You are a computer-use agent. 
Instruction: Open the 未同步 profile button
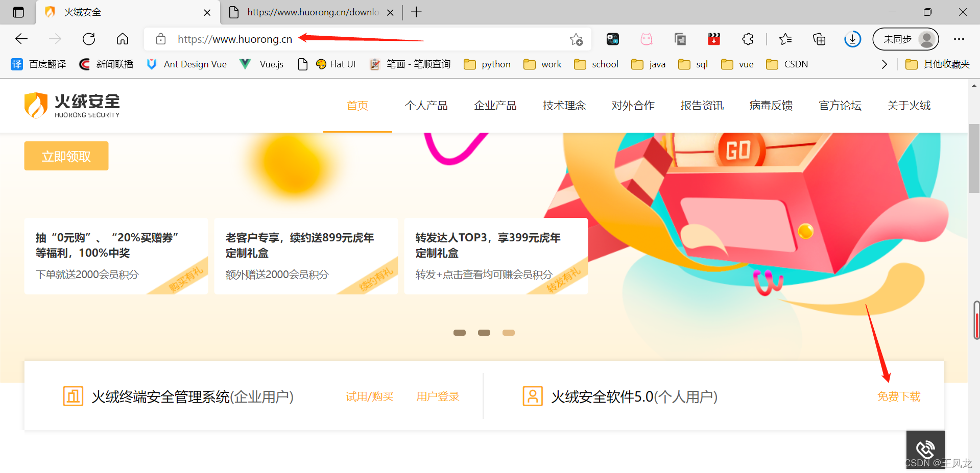pos(906,39)
